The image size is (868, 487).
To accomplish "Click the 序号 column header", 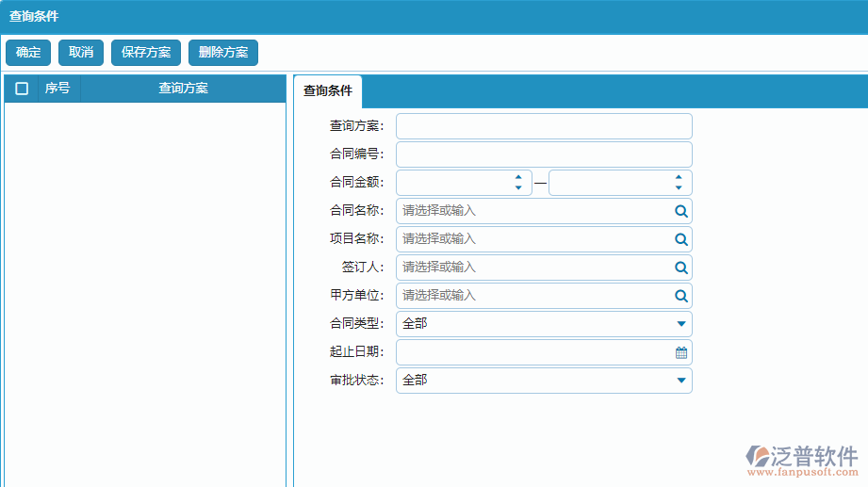I will point(57,89).
